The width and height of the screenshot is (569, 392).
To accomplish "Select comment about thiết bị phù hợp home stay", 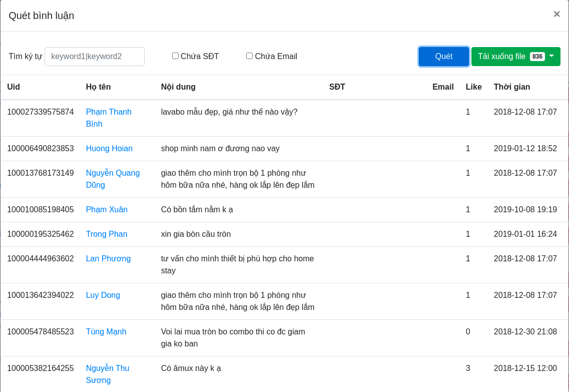I will click(x=237, y=265).
